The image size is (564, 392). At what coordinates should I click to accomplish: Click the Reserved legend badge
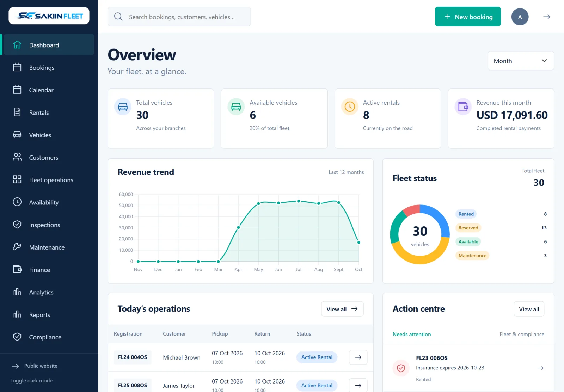pyautogui.click(x=468, y=228)
